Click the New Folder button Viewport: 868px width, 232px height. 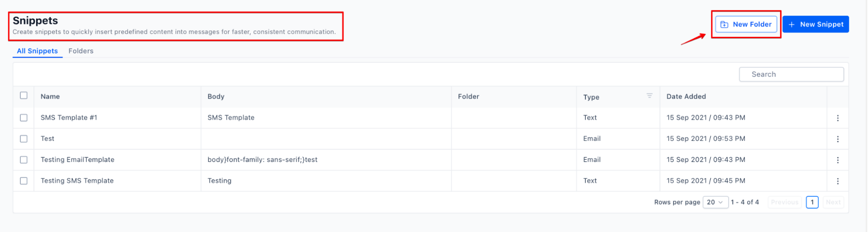(x=746, y=24)
